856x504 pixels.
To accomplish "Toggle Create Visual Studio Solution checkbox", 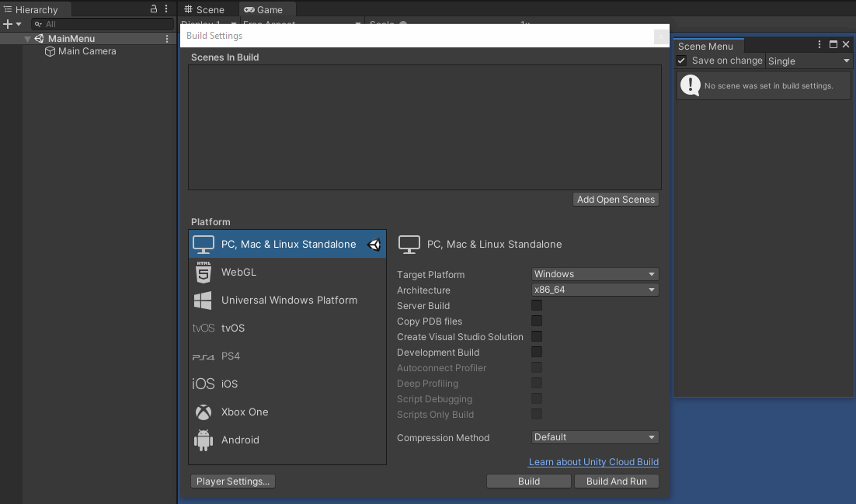I will point(537,336).
